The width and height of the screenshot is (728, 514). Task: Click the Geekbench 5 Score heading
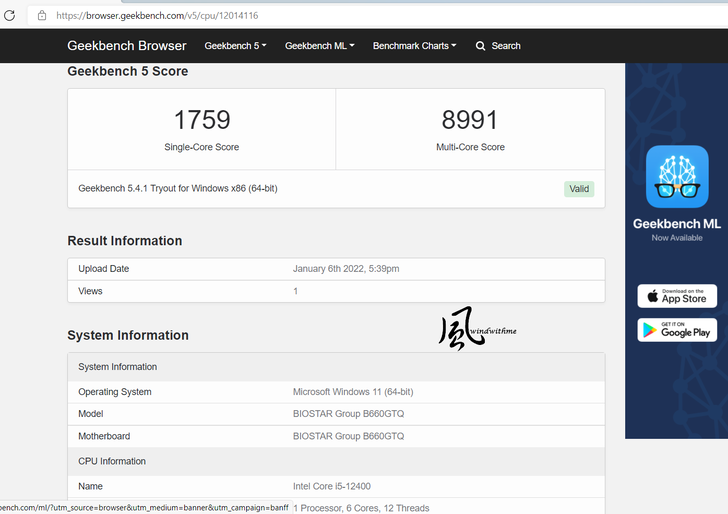pos(128,71)
